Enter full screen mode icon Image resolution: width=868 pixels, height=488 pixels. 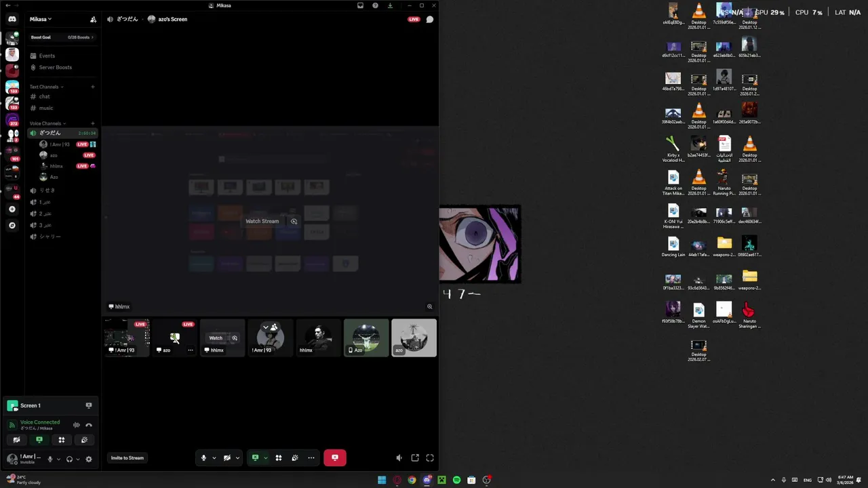click(430, 458)
